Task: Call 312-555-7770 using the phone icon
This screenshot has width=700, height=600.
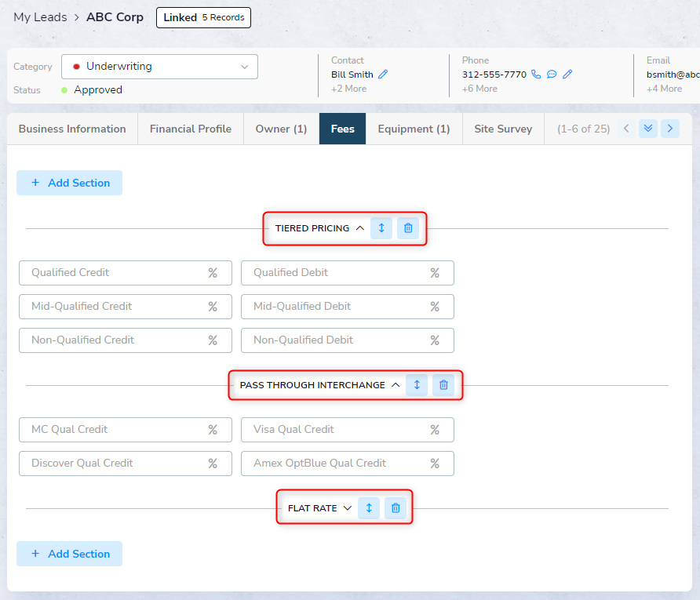Action: [536, 75]
